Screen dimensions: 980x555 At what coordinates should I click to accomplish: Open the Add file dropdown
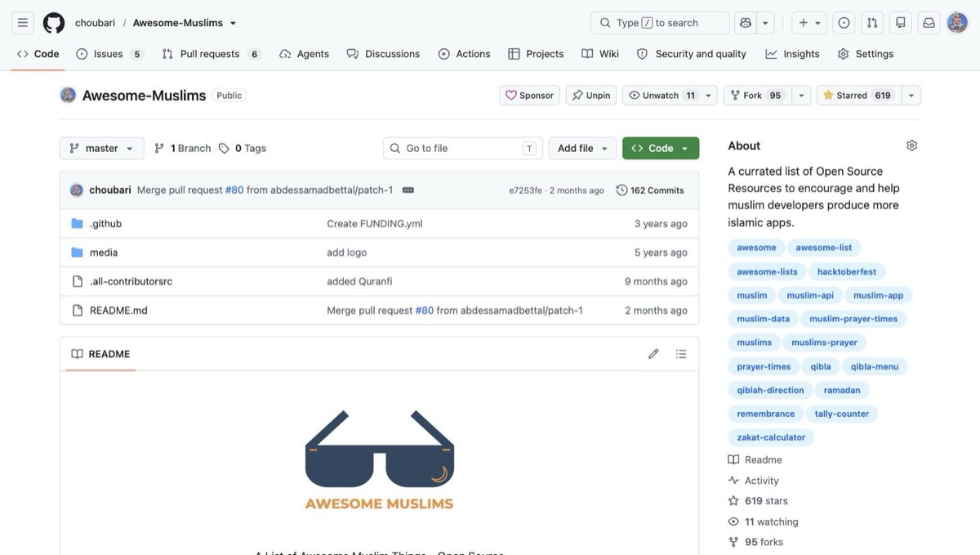click(x=582, y=148)
